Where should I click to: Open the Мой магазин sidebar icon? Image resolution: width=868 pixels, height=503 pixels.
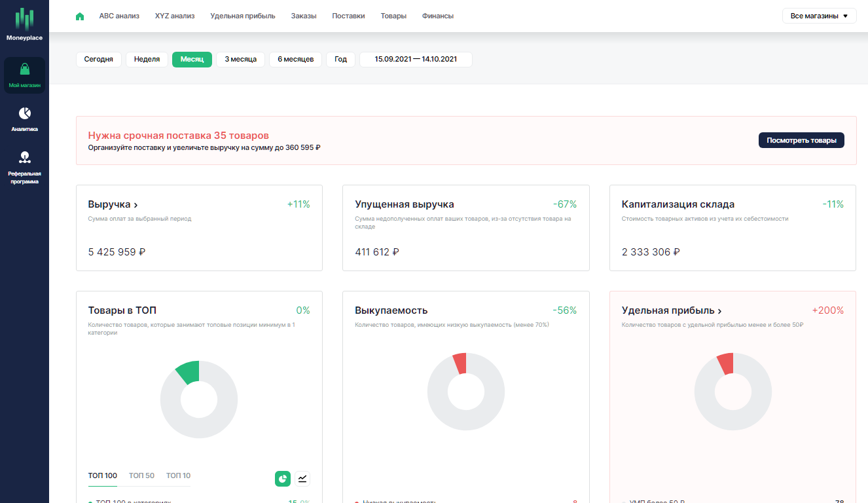tap(24, 69)
